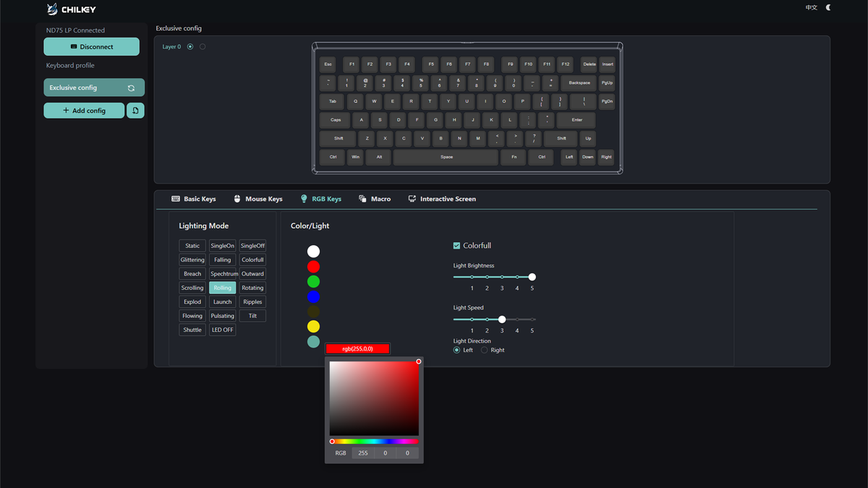Uncheck the Colorfull checkbox
Screen dimensions: 868x488
tap(456, 246)
